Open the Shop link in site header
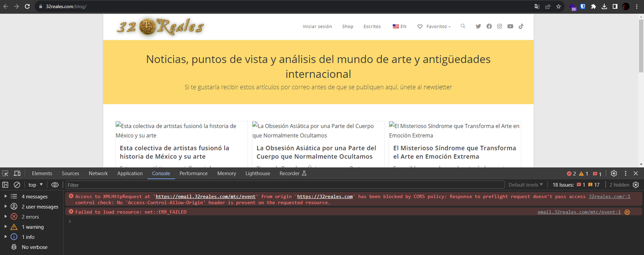 348,26
